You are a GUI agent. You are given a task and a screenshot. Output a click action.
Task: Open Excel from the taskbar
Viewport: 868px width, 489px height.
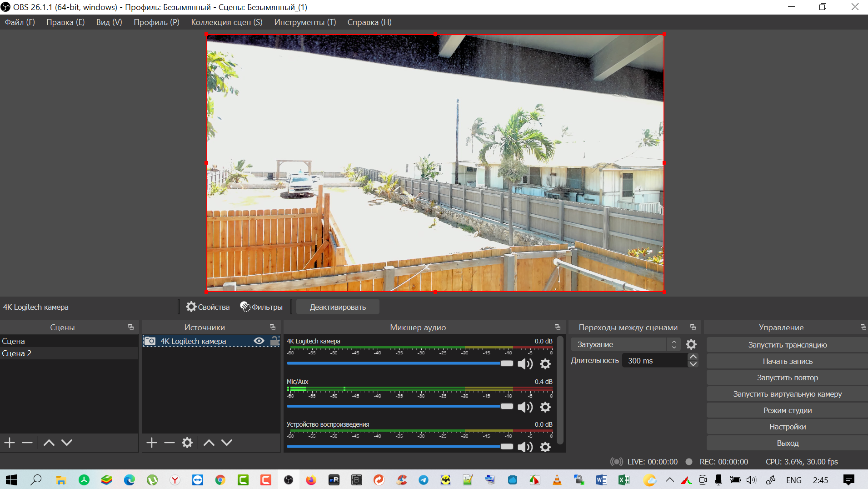[x=624, y=480]
